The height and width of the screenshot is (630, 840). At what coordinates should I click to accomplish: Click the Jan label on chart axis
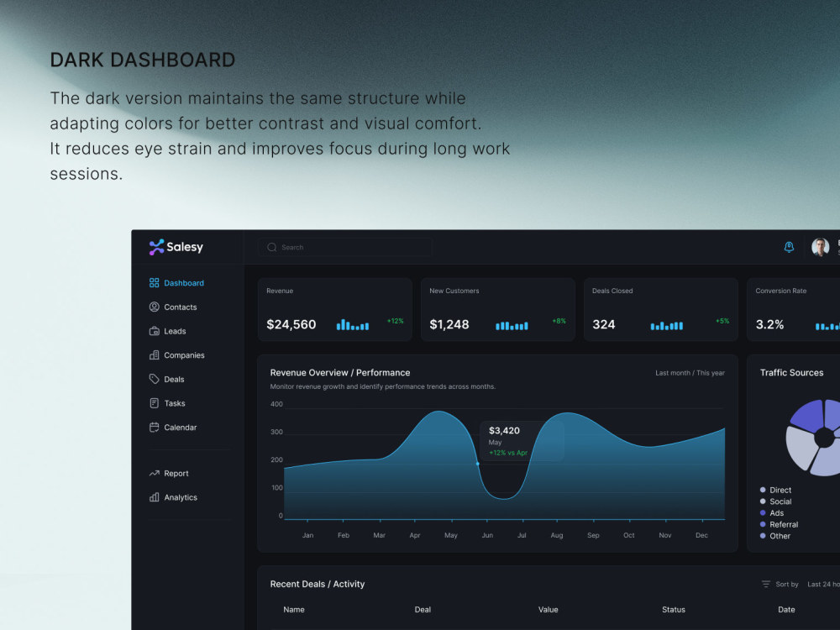pyautogui.click(x=307, y=535)
